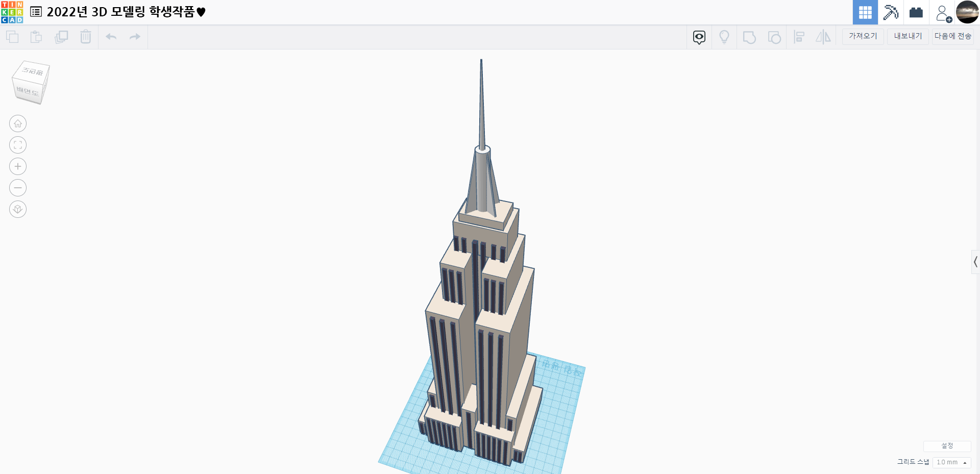Reset to home view
The height and width of the screenshot is (474, 980).
[x=18, y=123]
